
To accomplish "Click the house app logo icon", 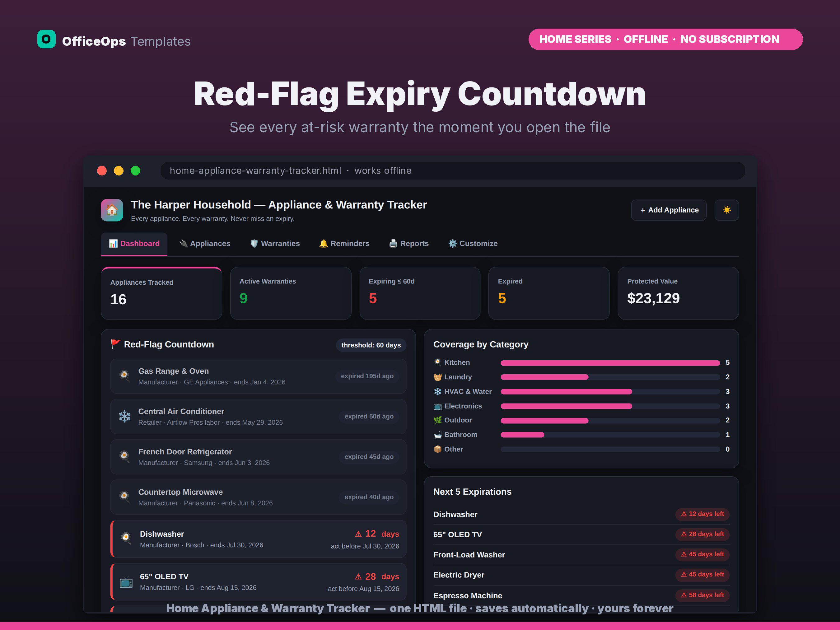I will point(112,210).
